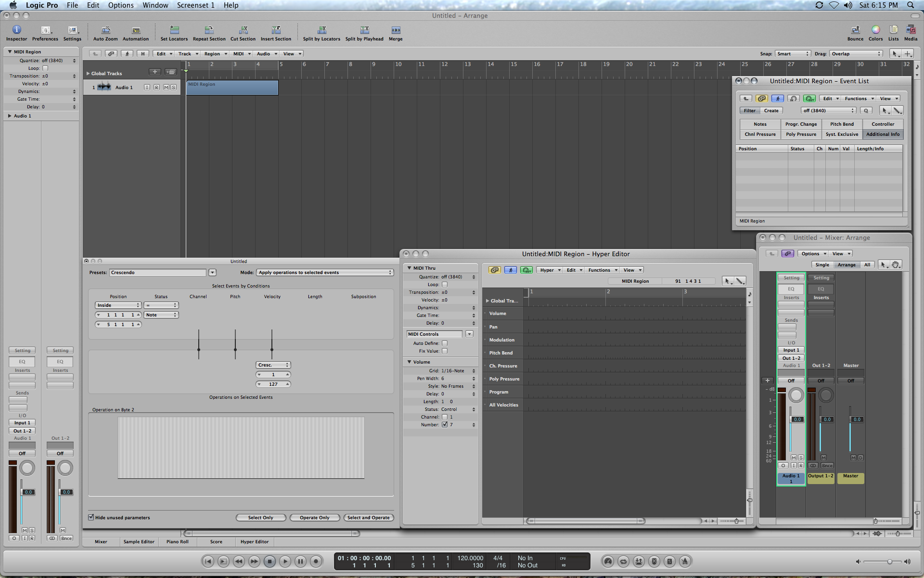Image resolution: width=924 pixels, height=578 pixels.
Task: Open the Cresc. velocity operation dropdown
Action: (273, 365)
